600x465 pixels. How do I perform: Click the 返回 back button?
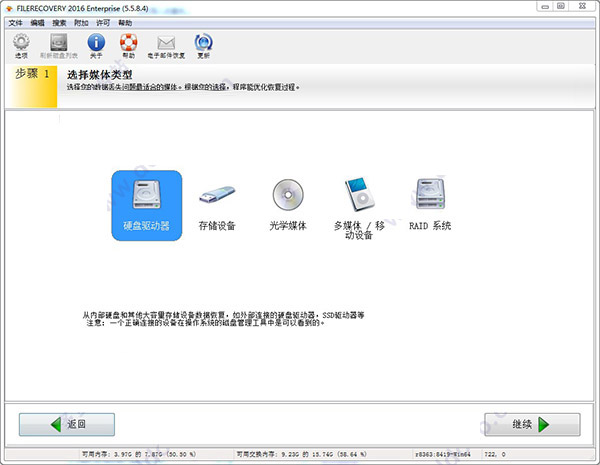click(67, 424)
